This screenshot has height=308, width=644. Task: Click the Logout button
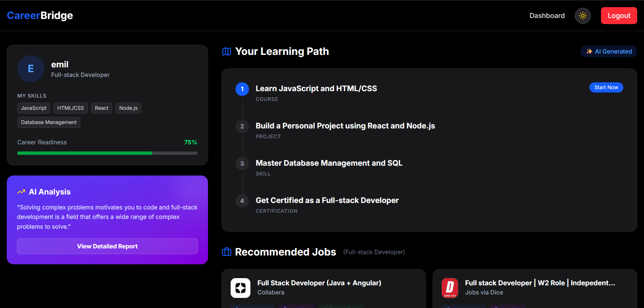click(619, 16)
